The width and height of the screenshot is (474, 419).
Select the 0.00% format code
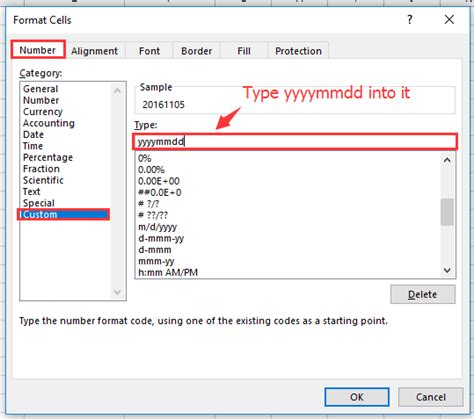151,170
